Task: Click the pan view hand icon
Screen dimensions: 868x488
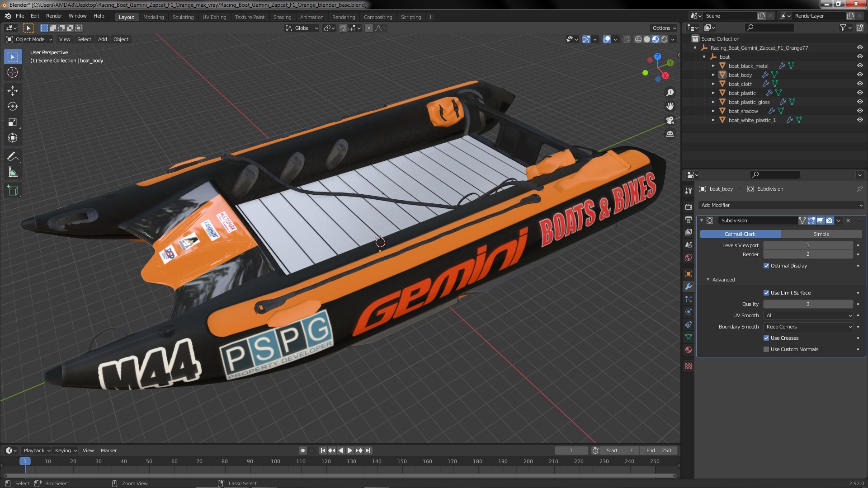Action: (670, 106)
